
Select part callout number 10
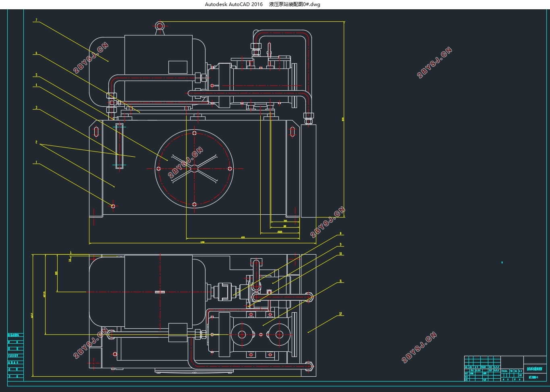tap(340, 254)
